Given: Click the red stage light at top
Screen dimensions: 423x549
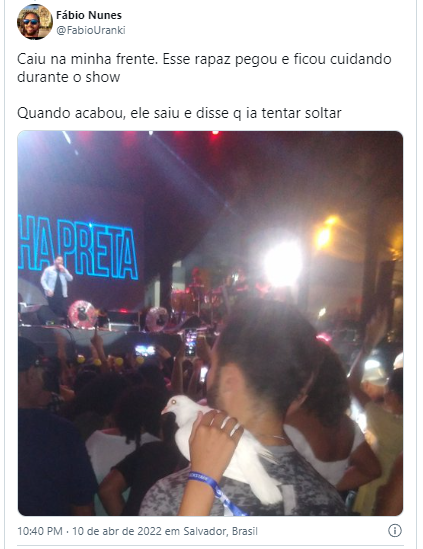Looking at the screenshot, I should point(215,133).
